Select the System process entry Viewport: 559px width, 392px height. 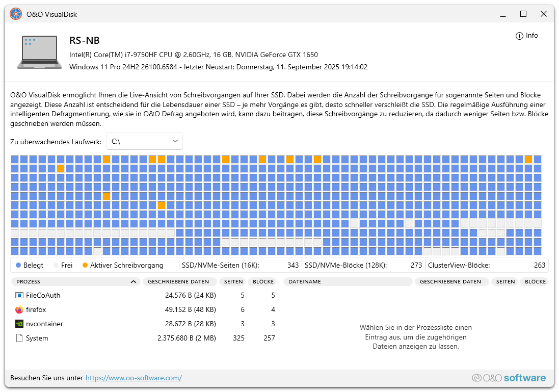point(37,338)
